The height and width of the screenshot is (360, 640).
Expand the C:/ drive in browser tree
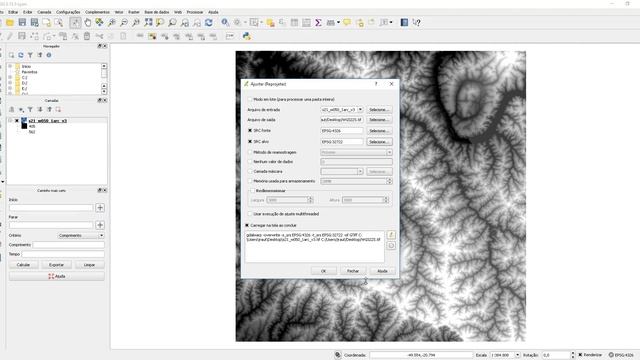(10, 77)
